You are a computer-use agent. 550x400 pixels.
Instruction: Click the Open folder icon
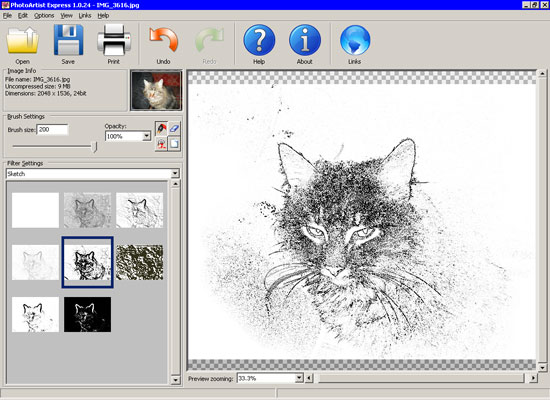coord(22,40)
